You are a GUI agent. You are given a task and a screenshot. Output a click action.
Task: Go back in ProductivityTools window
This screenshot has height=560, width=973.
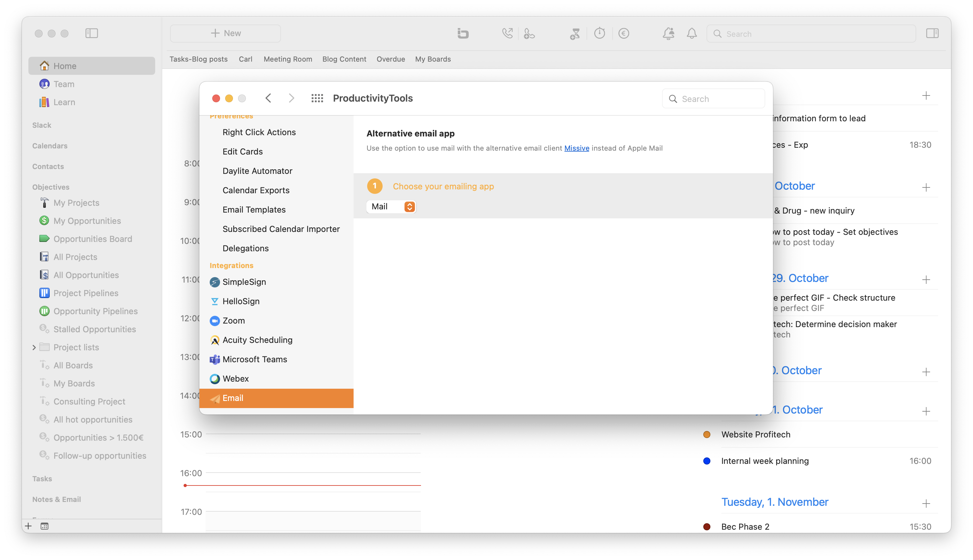[268, 98]
